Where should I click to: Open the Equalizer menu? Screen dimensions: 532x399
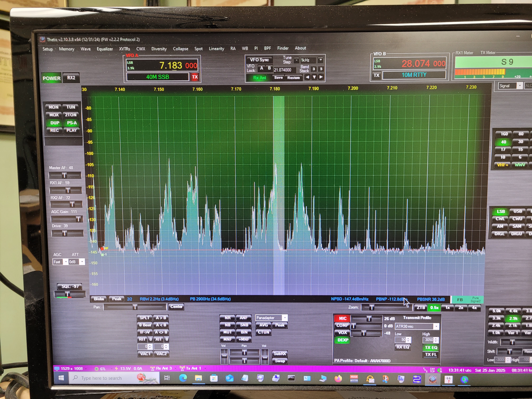(x=105, y=49)
